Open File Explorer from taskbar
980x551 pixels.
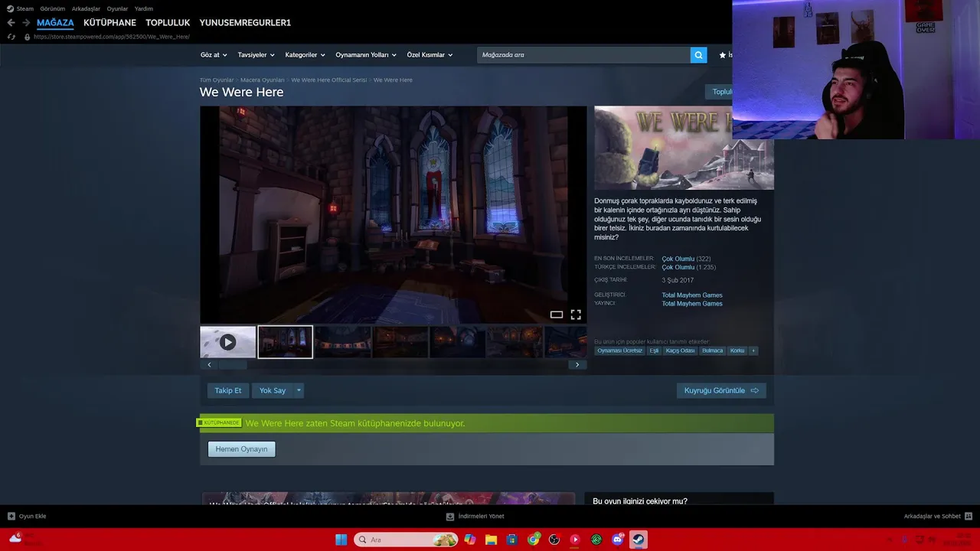click(x=491, y=540)
